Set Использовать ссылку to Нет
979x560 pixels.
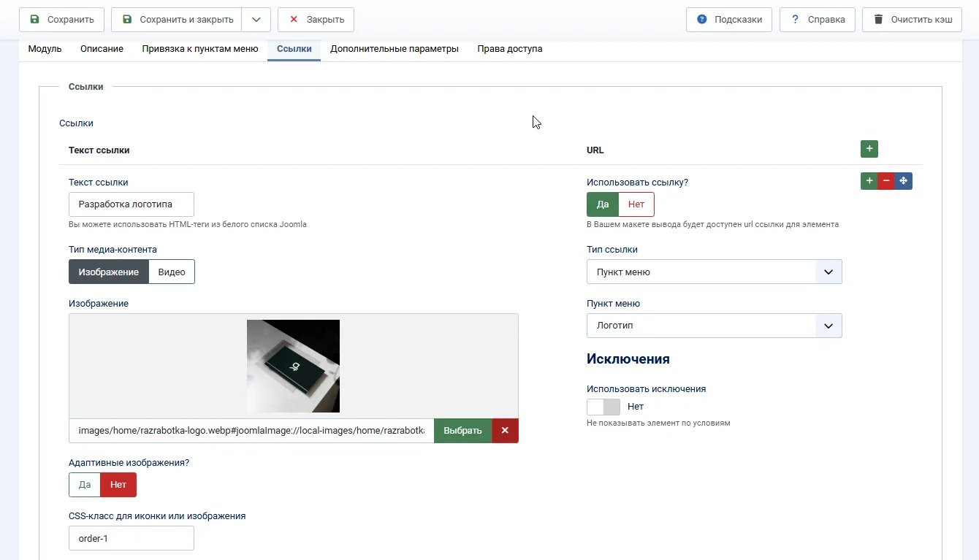pos(636,204)
